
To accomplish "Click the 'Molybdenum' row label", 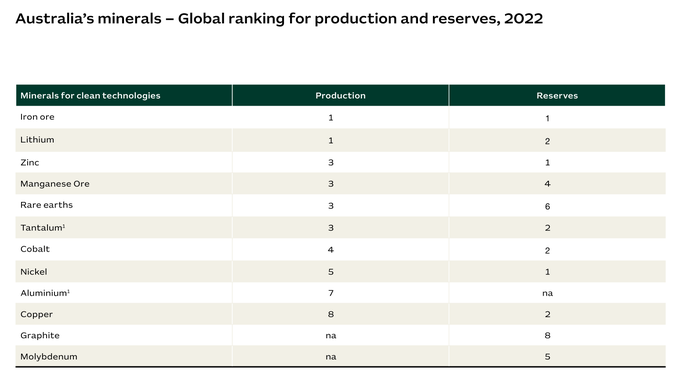I will [x=48, y=356].
